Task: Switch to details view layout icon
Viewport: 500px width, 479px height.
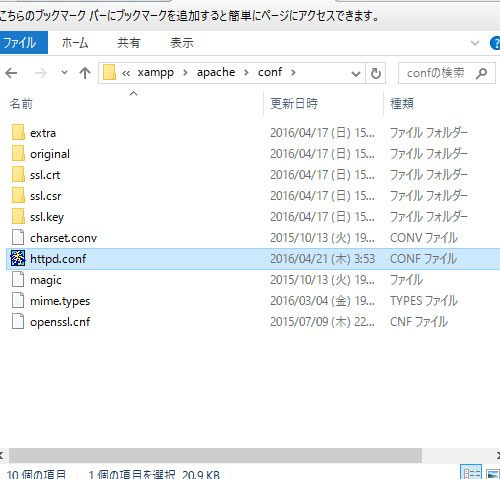Action: coord(471,473)
